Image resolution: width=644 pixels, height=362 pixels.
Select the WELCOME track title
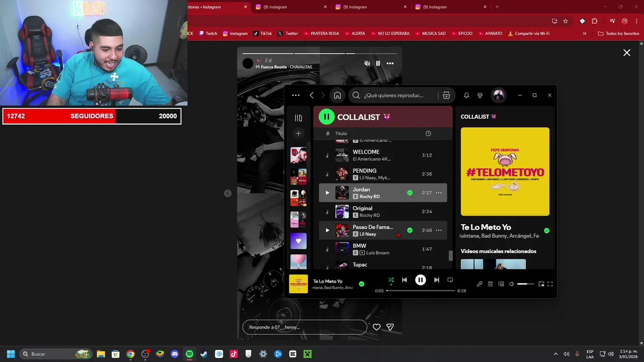(x=366, y=152)
